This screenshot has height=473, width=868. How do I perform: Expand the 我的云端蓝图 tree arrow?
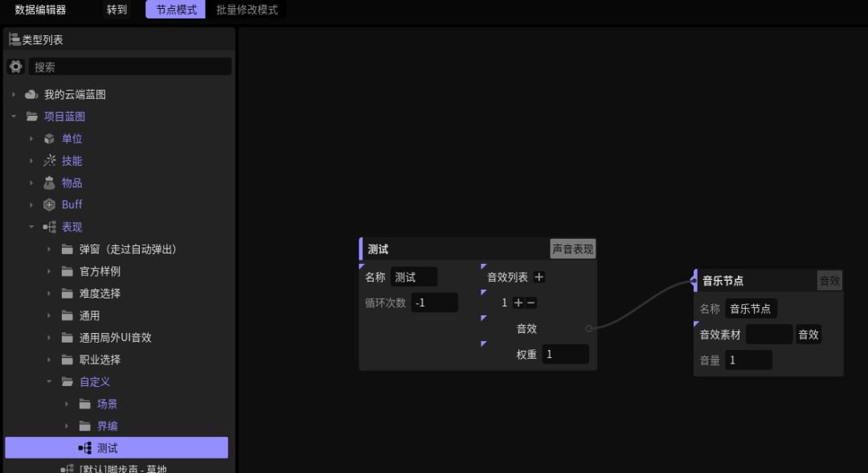pyautogui.click(x=14, y=94)
